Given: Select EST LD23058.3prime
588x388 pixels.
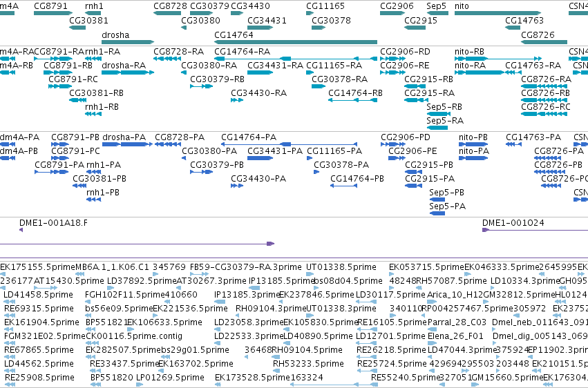Looking at the screenshot, I should (x=249, y=322).
